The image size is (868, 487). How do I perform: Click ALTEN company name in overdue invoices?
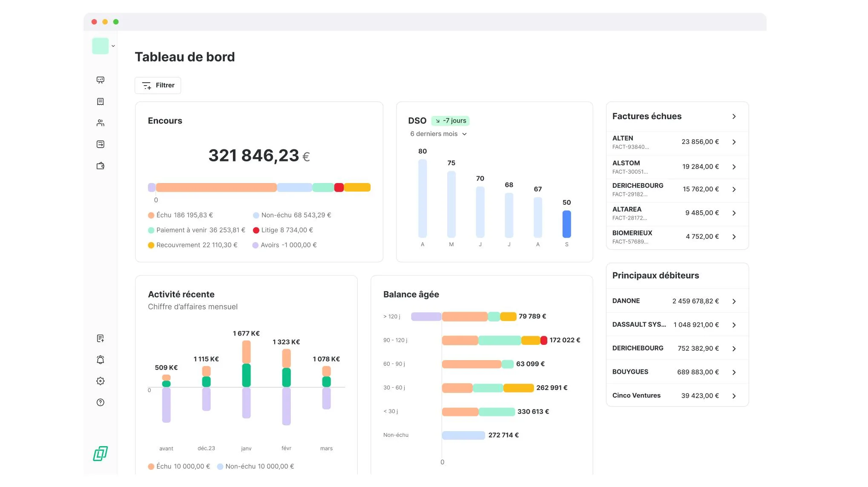[623, 138]
